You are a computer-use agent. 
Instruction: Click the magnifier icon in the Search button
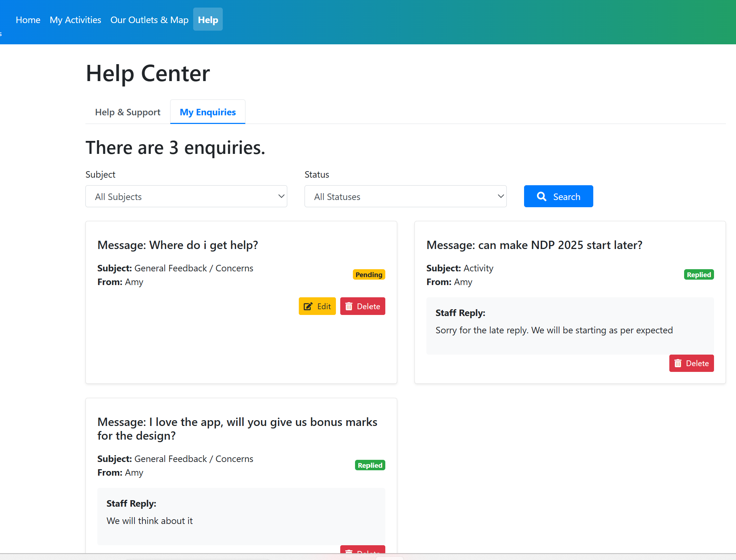(541, 196)
